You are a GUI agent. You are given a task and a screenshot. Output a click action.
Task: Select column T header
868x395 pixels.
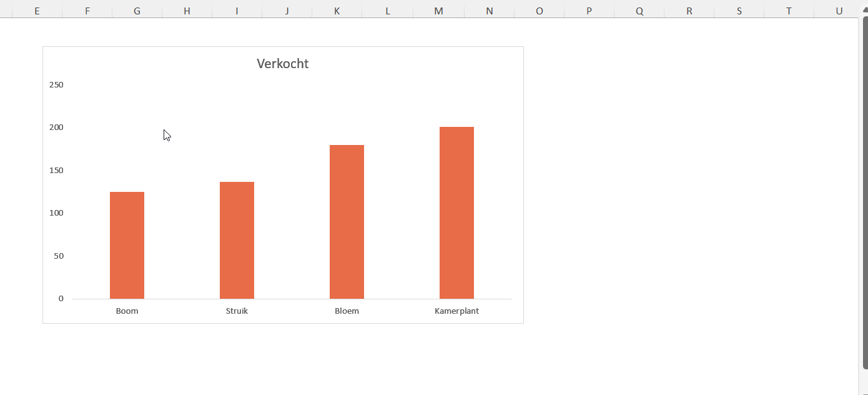789,11
